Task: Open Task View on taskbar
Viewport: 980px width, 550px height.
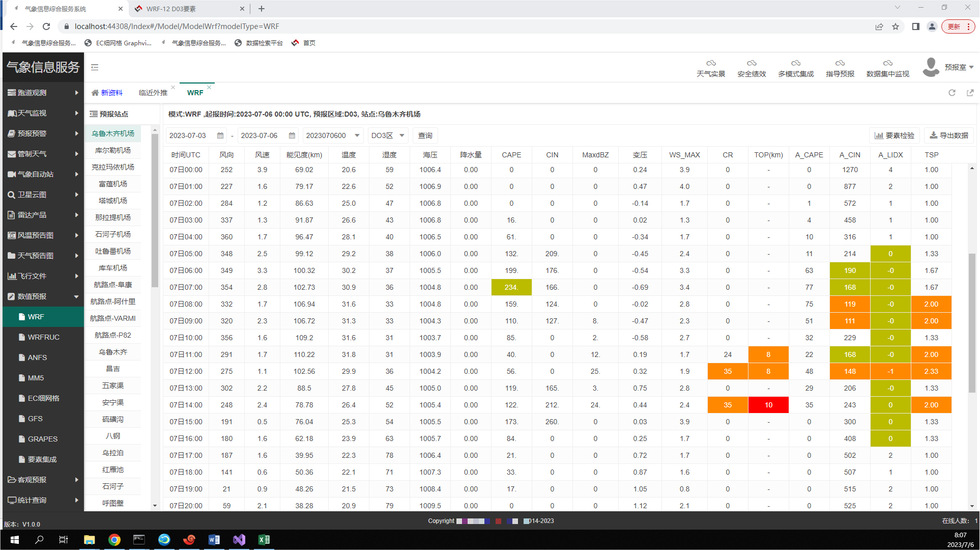Action: [x=64, y=540]
